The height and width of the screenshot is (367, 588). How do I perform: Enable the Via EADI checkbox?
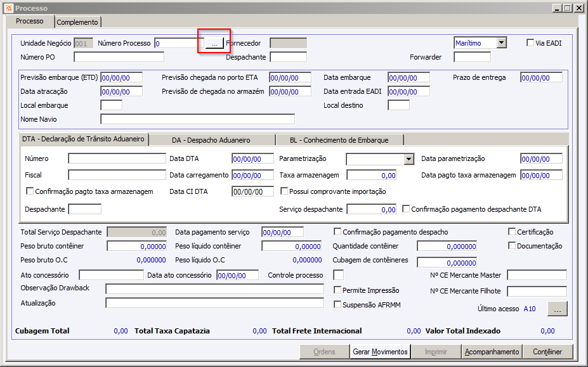click(x=530, y=42)
